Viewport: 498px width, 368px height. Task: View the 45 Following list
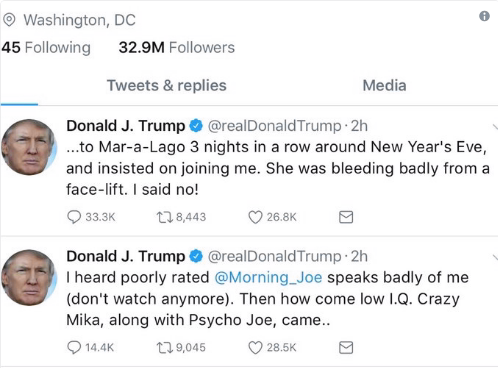(x=46, y=47)
